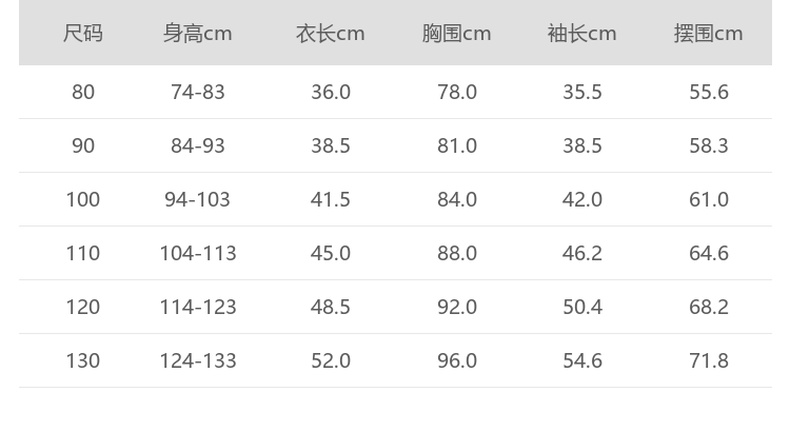The height and width of the screenshot is (431, 790).
Task: Click hem value 71.8 cell
Action: coord(708,361)
